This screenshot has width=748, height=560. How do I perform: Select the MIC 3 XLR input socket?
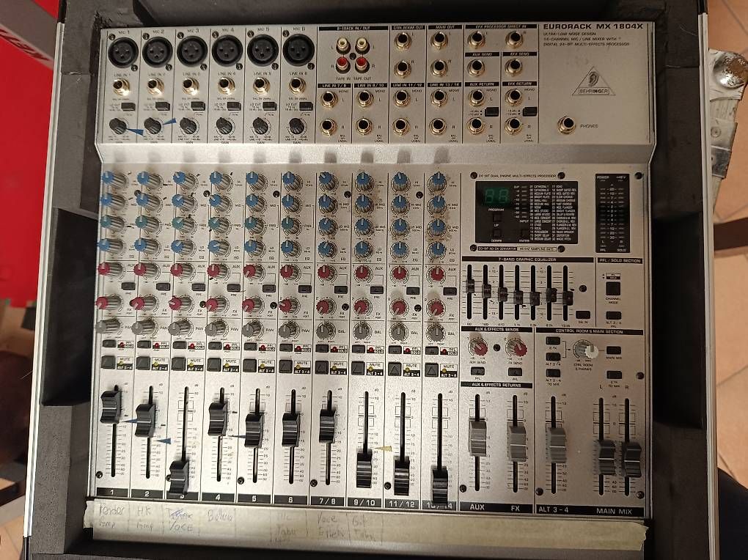(x=192, y=51)
